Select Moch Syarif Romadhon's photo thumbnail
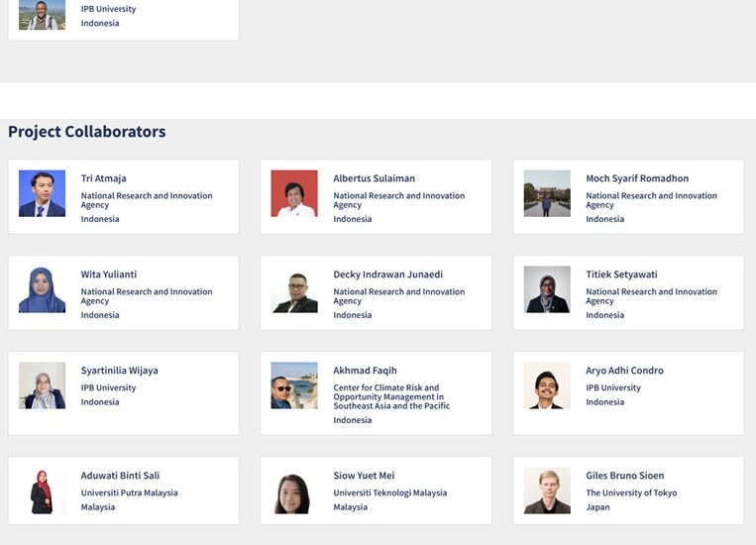This screenshot has width=756, height=545. click(547, 193)
